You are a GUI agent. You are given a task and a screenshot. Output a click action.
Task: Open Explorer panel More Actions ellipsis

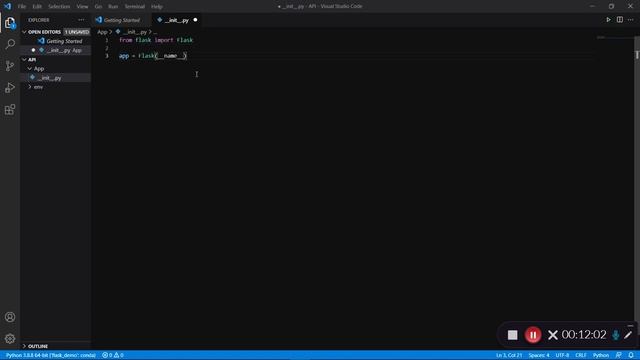81,20
